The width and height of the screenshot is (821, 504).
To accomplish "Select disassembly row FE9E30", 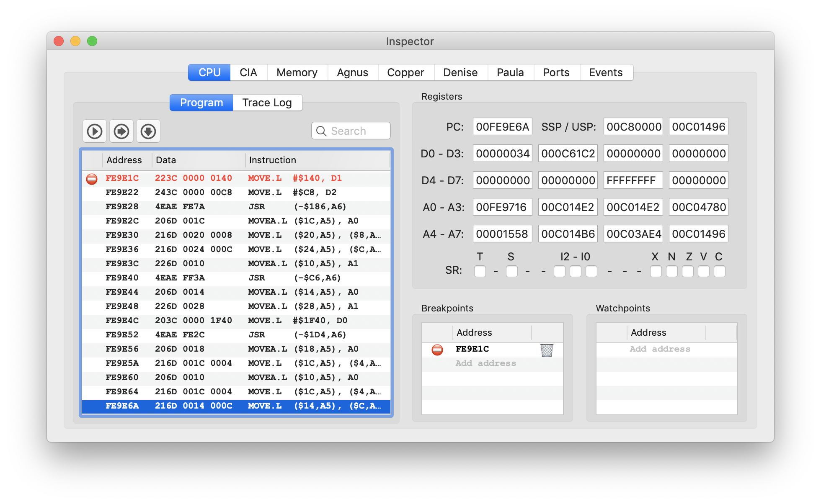I will pos(236,235).
